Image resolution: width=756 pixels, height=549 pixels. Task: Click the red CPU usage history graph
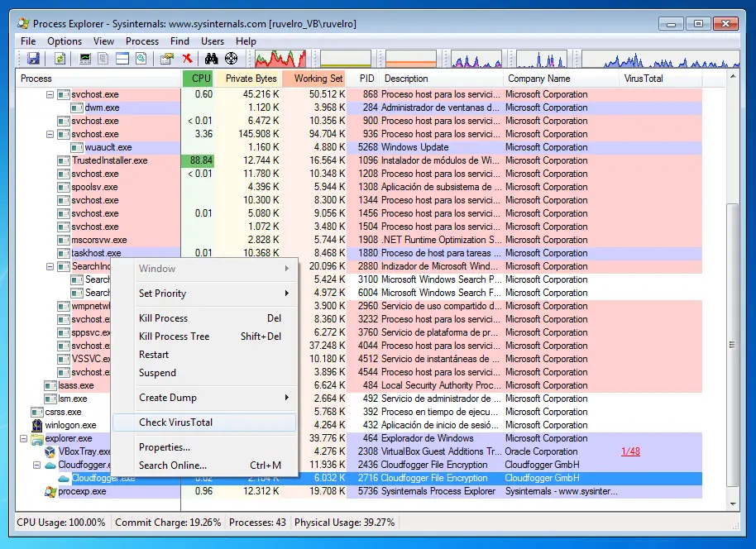click(x=280, y=59)
